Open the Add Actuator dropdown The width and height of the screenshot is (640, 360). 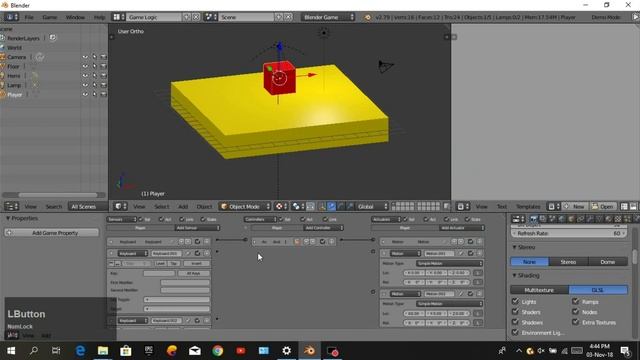[461, 228]
